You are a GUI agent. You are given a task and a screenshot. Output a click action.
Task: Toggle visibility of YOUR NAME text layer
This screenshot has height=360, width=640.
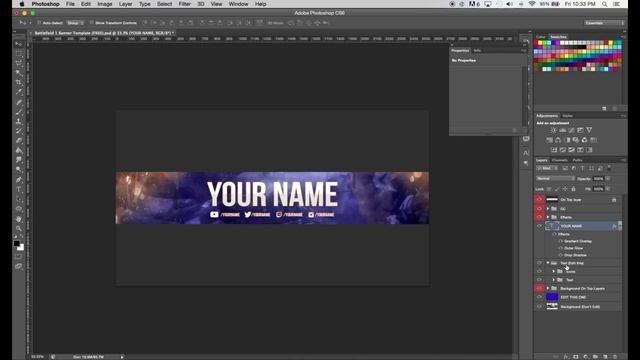point(539,226)
